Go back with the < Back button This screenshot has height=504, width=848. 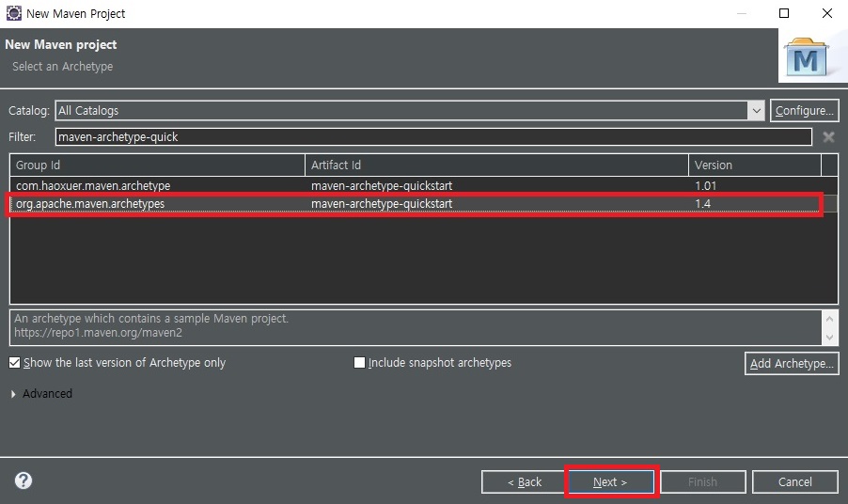[524, 481]
